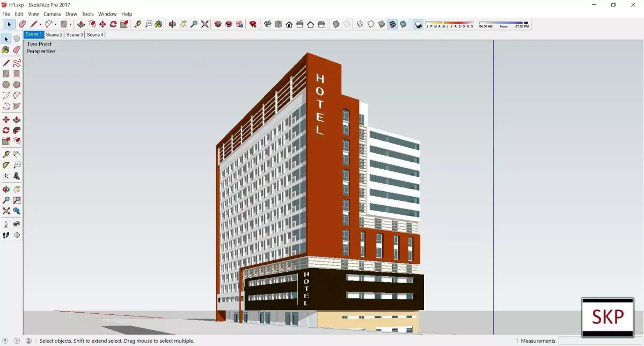Open the Camera menu
Screen dimensions: 644x346
tap(52, 14)
